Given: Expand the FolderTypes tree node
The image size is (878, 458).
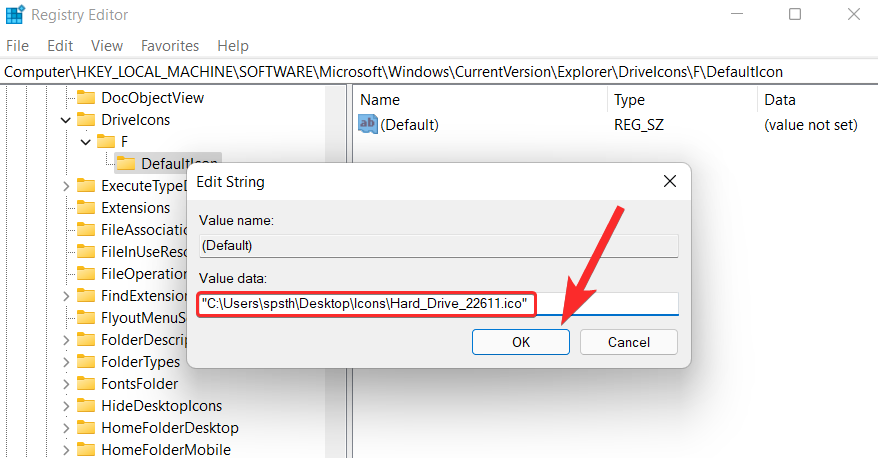Looking at the screenshot, I should (66, 362).
